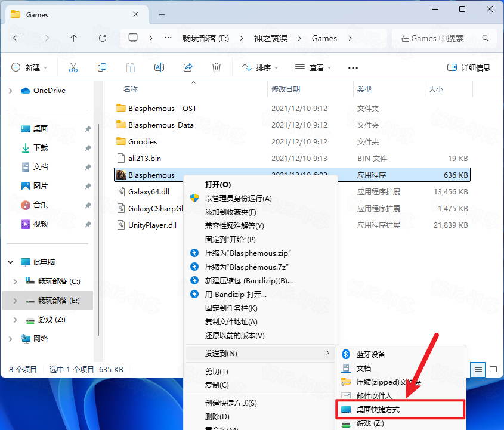
Task: Toggle the Details pane (详细信息) button
Action: click(469, 67)
